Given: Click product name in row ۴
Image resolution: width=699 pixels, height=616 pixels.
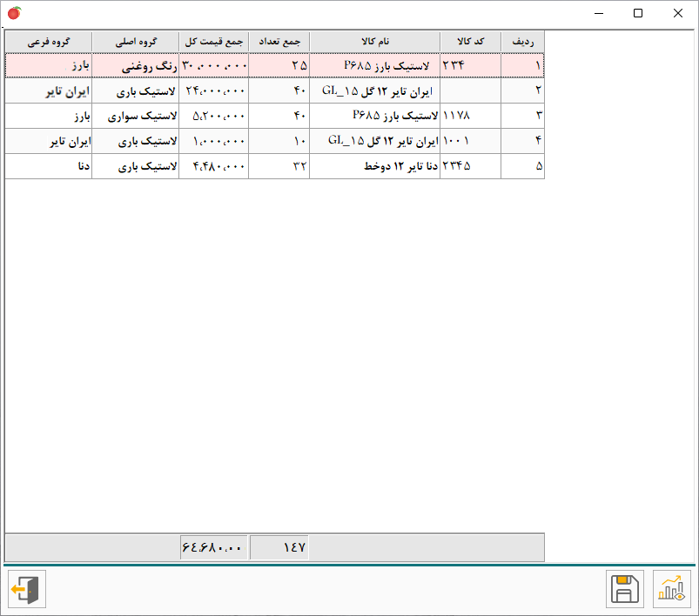Looking at the screenshot, I should click(375, 141).
